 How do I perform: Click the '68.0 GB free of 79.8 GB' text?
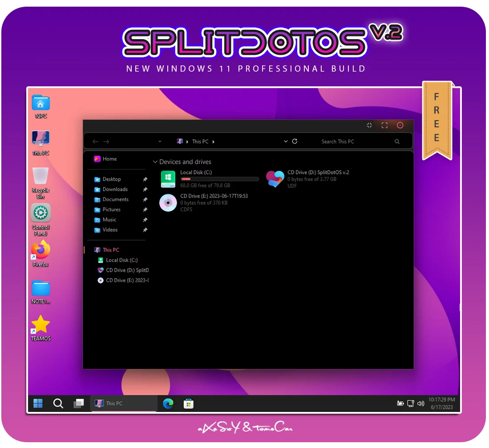pyautogui.click(x=205, y=186)
